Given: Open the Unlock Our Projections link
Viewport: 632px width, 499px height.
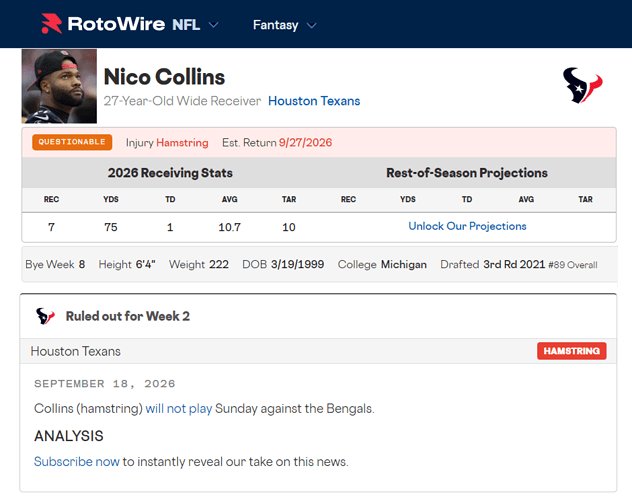Looking at the screenshot, I should 467,226.
